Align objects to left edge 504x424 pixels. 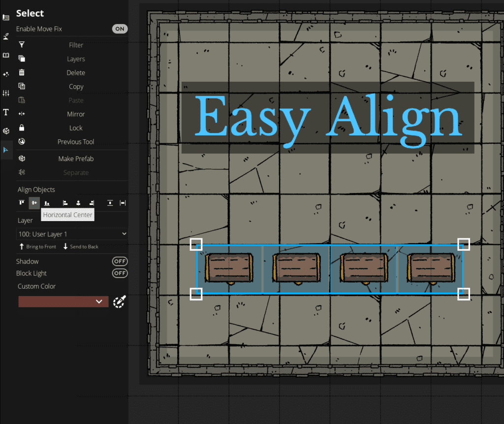(65, 203)
